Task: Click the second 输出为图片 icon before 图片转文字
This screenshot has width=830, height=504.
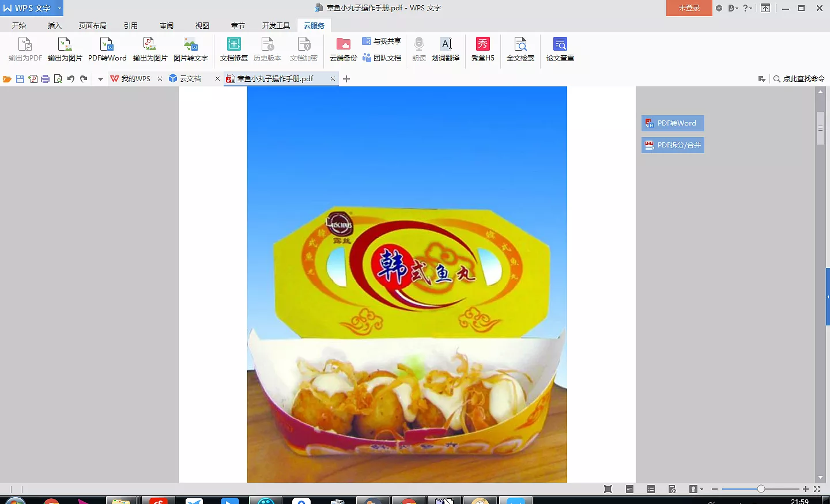Action: click(x=150, y=50)
